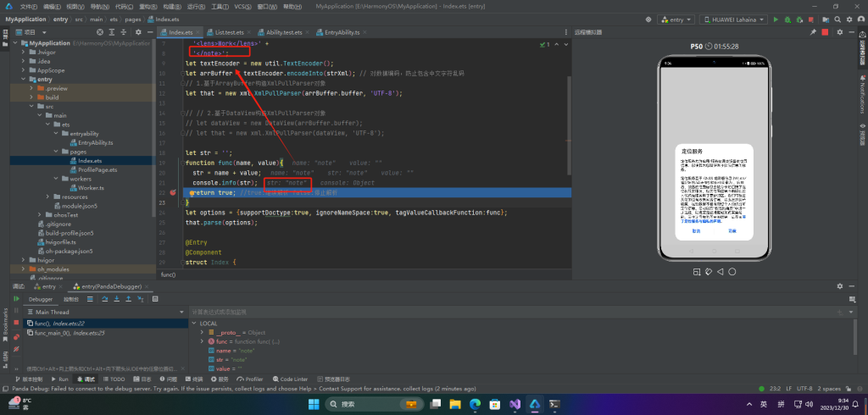Click the Debug bug icon in the top toolbar
868x415 pixels.
point(787,19)
